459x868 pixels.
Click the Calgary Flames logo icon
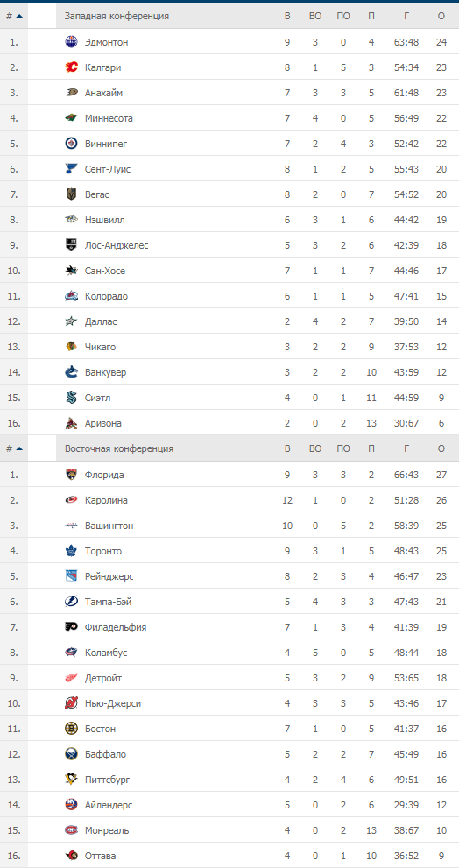pyautogui.click(x=72, y=67)
